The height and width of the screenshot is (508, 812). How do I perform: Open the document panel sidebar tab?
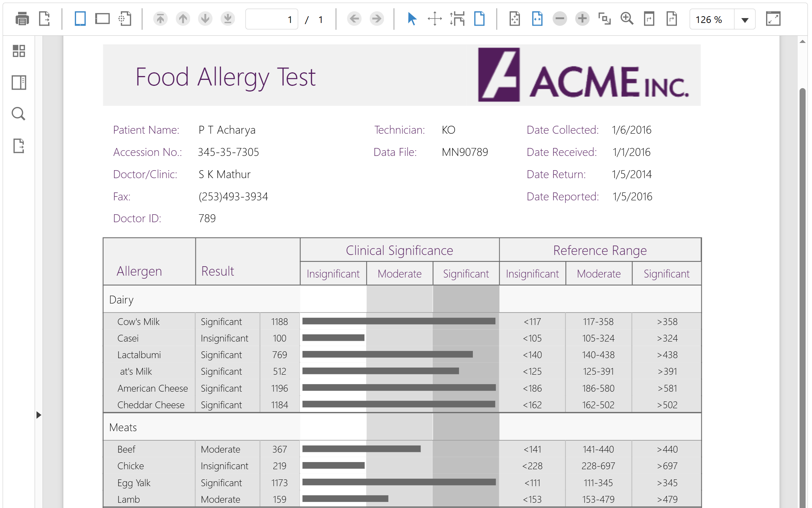point(18,82)
